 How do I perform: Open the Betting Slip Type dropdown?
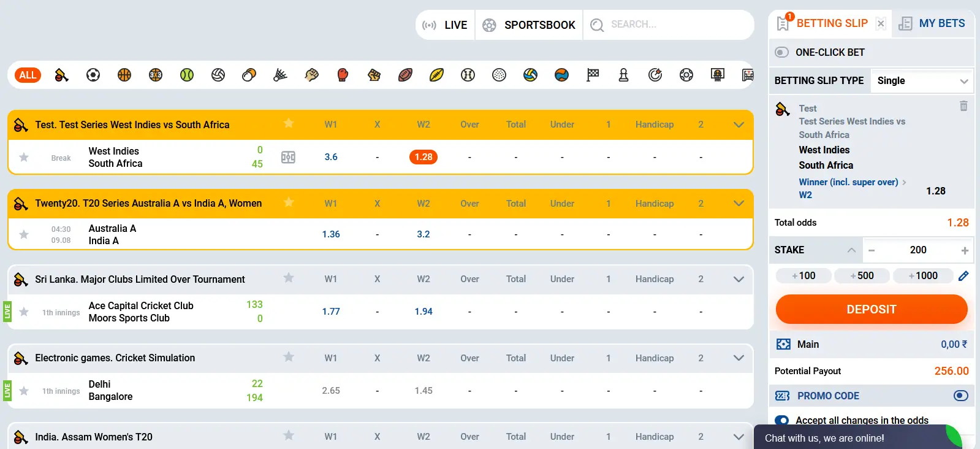pyautogui.click(x=921, y=81)
